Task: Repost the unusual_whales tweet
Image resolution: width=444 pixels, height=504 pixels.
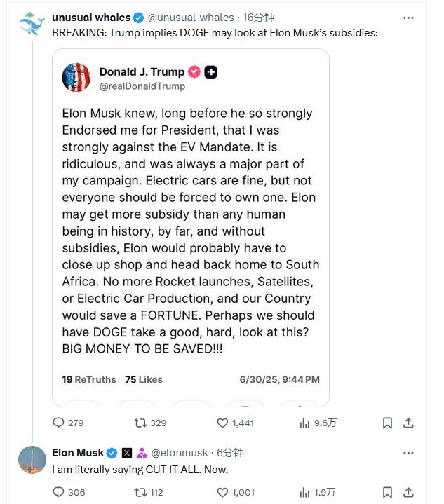Action: (140, 423)
